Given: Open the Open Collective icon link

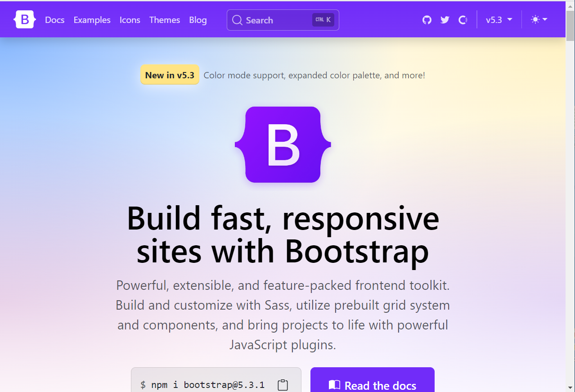Looking at the screenshot, I should click(x=463, y=20).
